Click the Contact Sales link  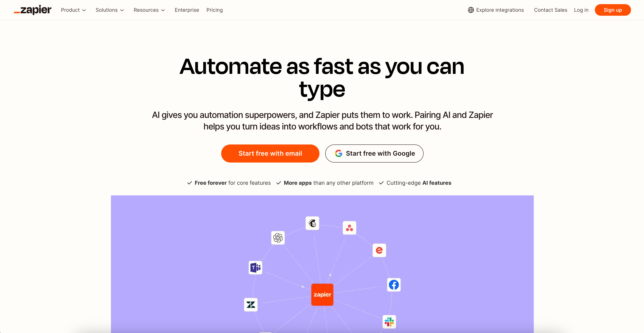(551, 10)
